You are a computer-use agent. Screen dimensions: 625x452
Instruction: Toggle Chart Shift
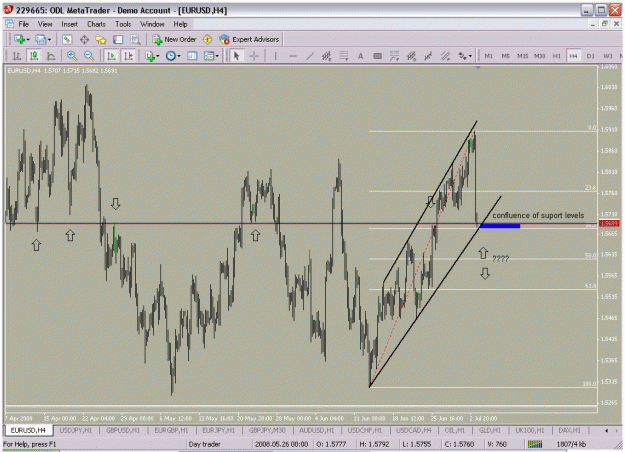click(x=129, y=56)
